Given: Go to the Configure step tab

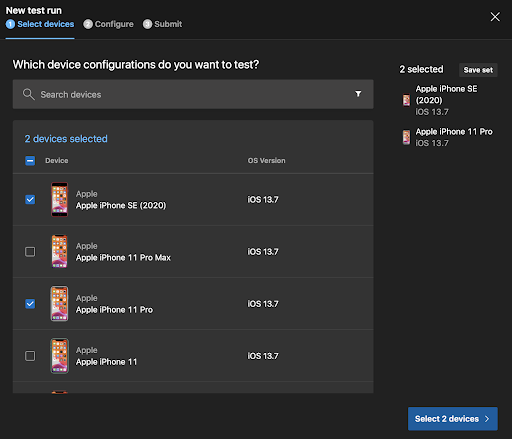Looking at the screenshot, I should point(108,24).
